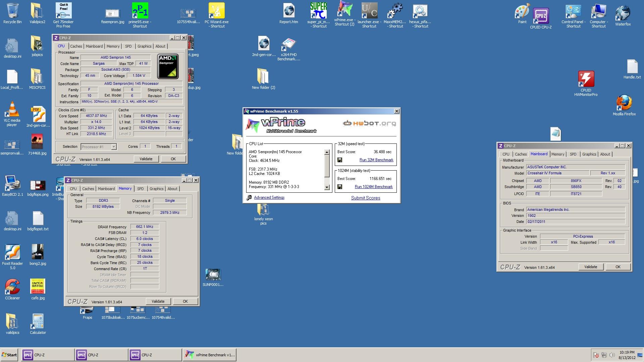Image resolution: width=644 pixels, height=362 pixels.
Task: Launch hexus_pifast shortcut icon
Action: [x=420, y=15]
